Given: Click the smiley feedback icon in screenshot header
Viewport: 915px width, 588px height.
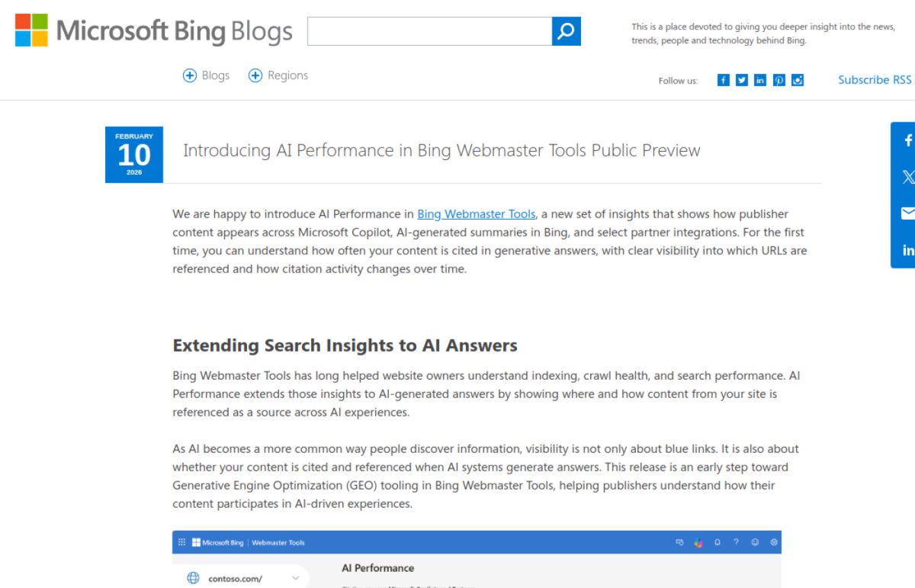Looking at the screenshot, I should tap(755, 542).
